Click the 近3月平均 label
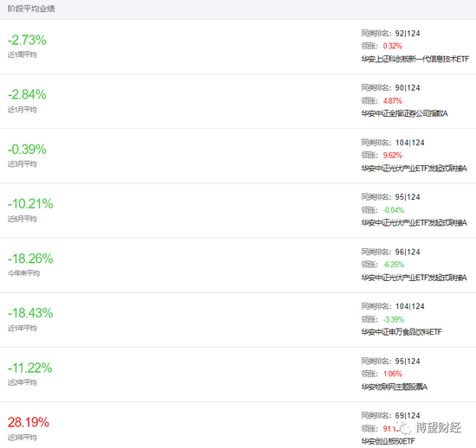This screenshot has height=448, width=476. pos(23,164)
